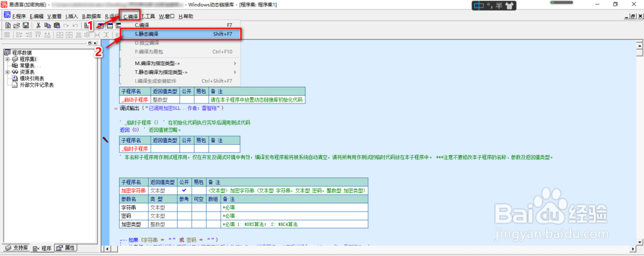Screen dimensions: 644x256
Task: Click the 整数型 type cell for 加密类型
Action: (x=163, y=224)
